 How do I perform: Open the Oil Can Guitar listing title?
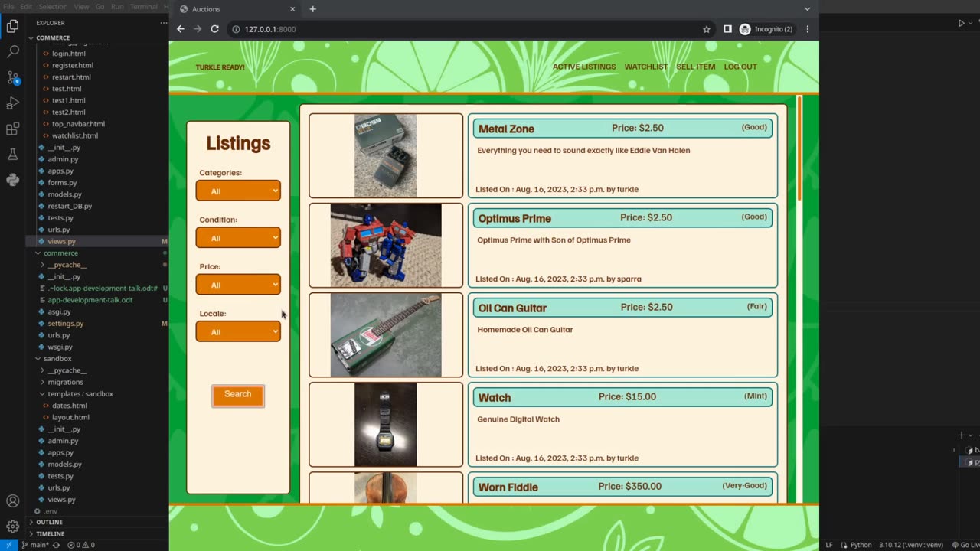click(512, 308)
